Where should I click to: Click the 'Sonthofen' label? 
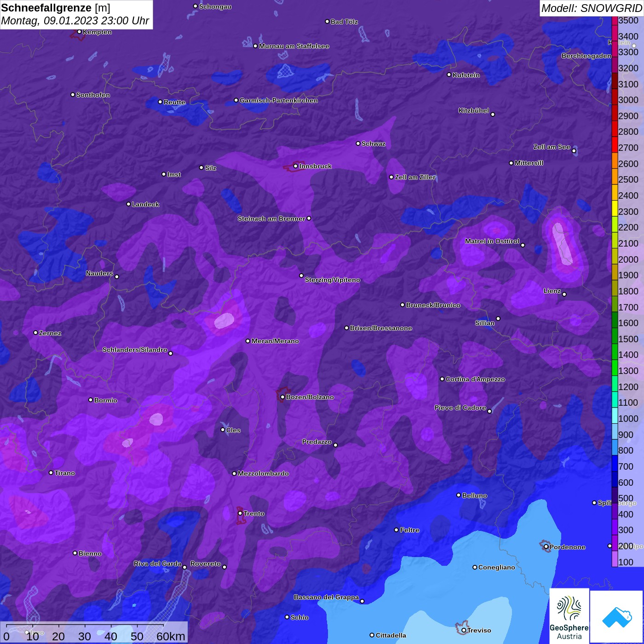click(93, 95)
